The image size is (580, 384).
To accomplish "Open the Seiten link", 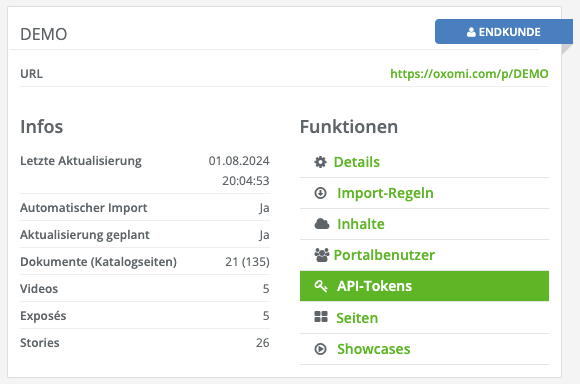I will (357, 318).
